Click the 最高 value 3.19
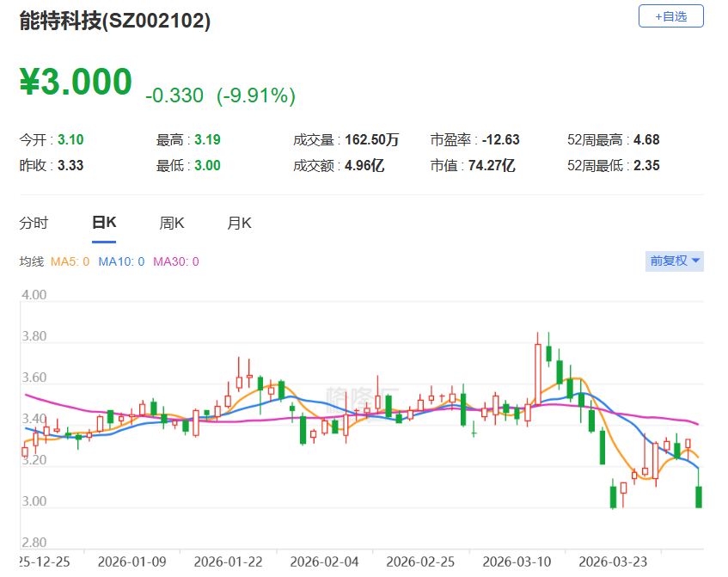The image size is (728, 577). [207, 140]
